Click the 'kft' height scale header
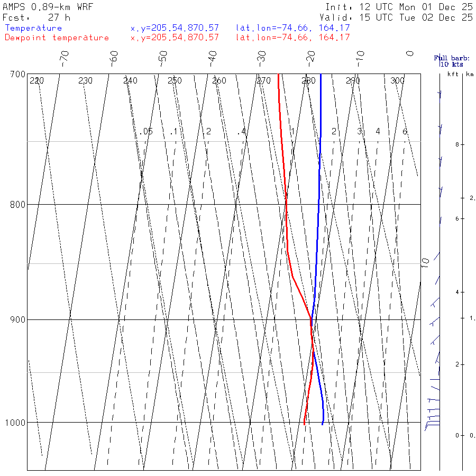The width and height of the screenshot is (476, 476). pyautogui.click(x=453, y=74)
